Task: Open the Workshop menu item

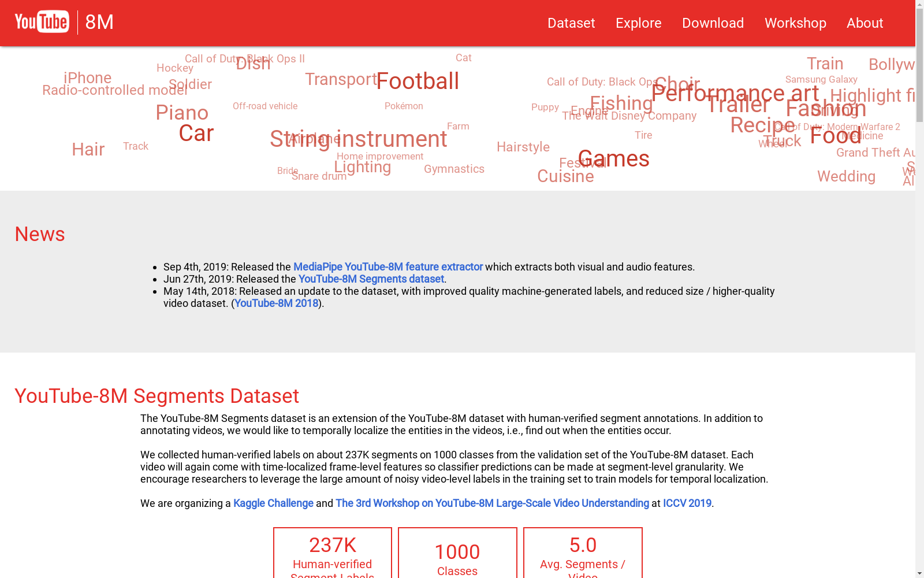Action: click(x=795, y=23)
